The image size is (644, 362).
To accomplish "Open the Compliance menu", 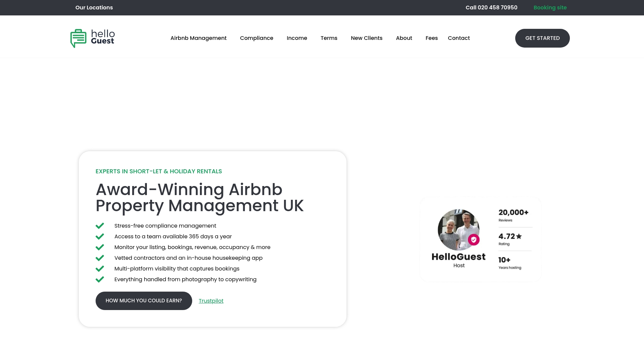I will coord(257,38).
